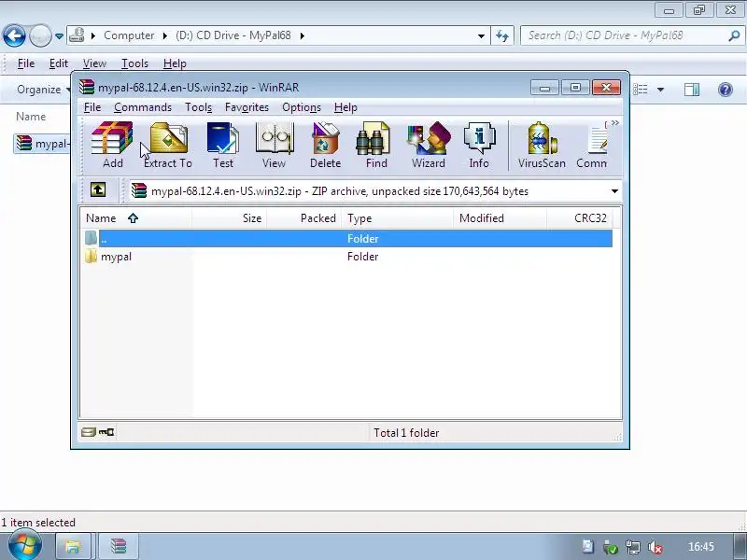Image resolution: width=747 pixels, height=560 pixels.
Task: Open WinRAR Commands menu
Action: (143, 107)
